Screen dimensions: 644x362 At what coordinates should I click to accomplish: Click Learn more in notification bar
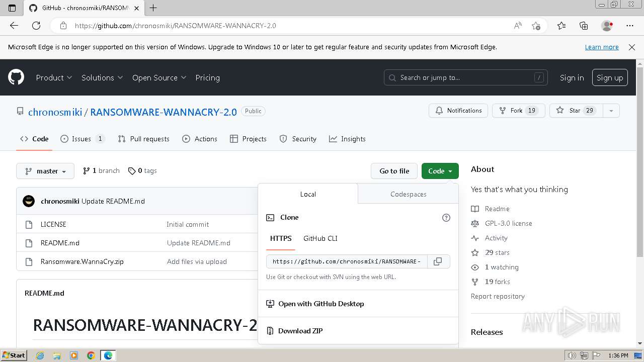click(602, 47)
